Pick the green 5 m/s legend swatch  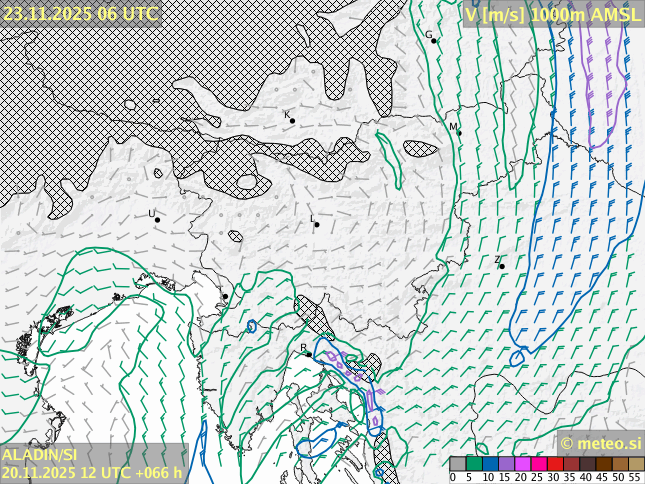[474, 464]
